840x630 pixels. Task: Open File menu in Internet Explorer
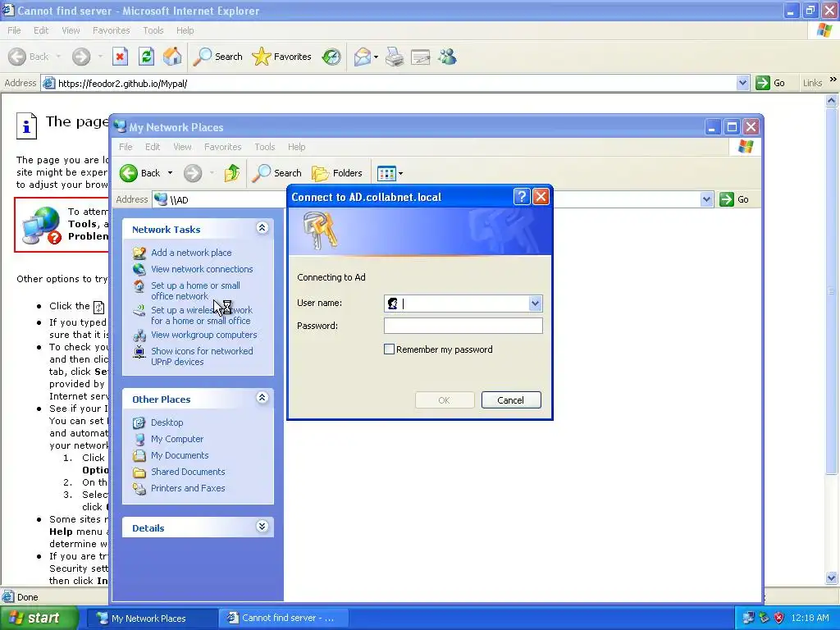(x=14, y=30)
